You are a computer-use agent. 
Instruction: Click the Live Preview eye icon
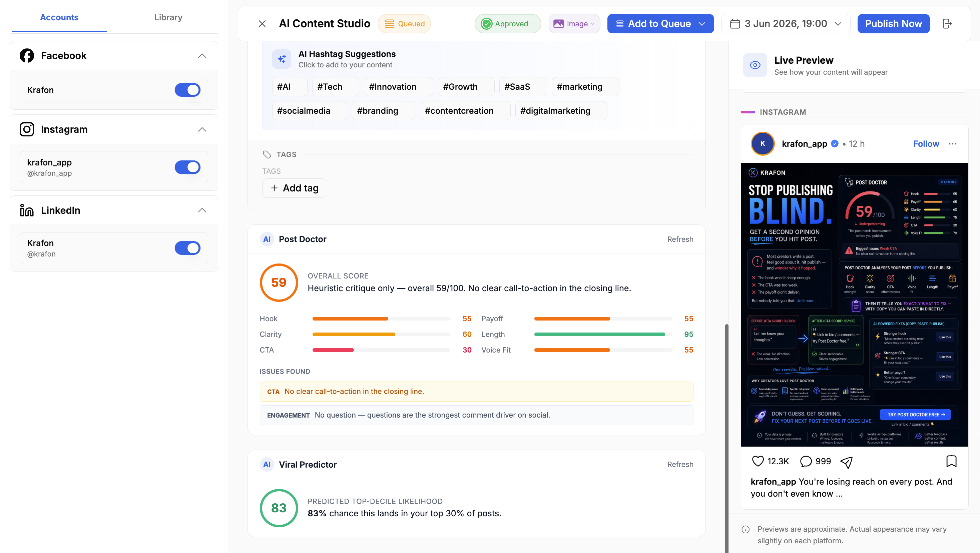click(755, 65)
